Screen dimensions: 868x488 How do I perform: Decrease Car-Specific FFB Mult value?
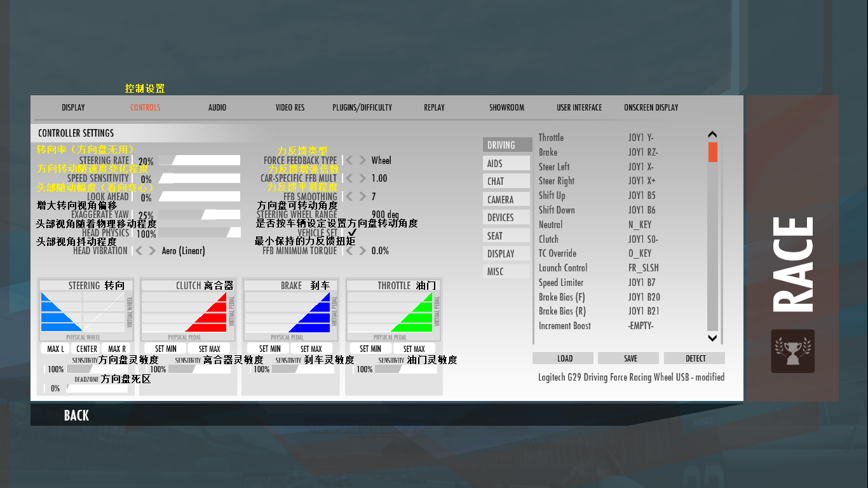tap(349, 179)
